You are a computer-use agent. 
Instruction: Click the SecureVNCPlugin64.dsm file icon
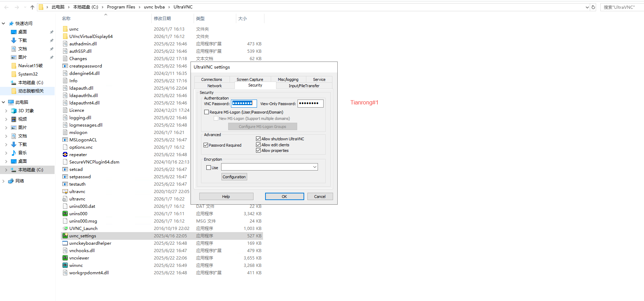point(65,162)
